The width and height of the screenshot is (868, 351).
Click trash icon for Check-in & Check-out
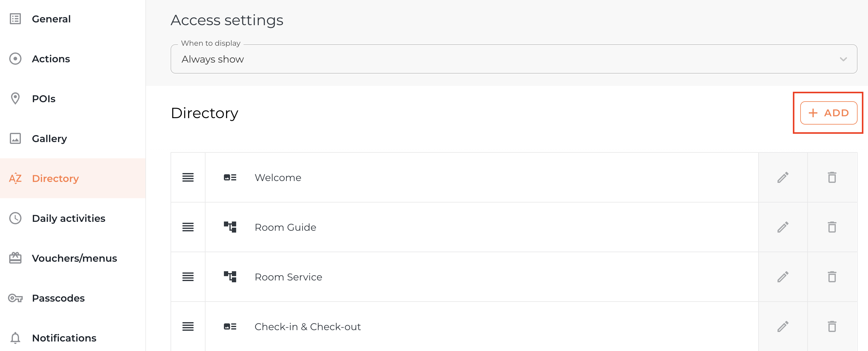832,326
